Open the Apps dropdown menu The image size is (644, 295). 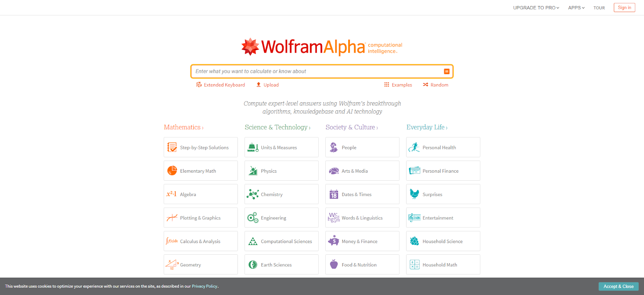[576, 8]
